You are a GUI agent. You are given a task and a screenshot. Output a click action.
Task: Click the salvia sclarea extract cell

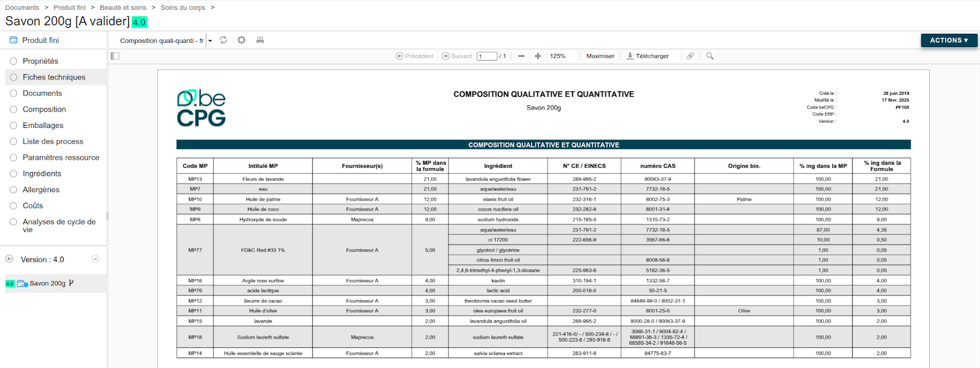[x=498, y=353]
